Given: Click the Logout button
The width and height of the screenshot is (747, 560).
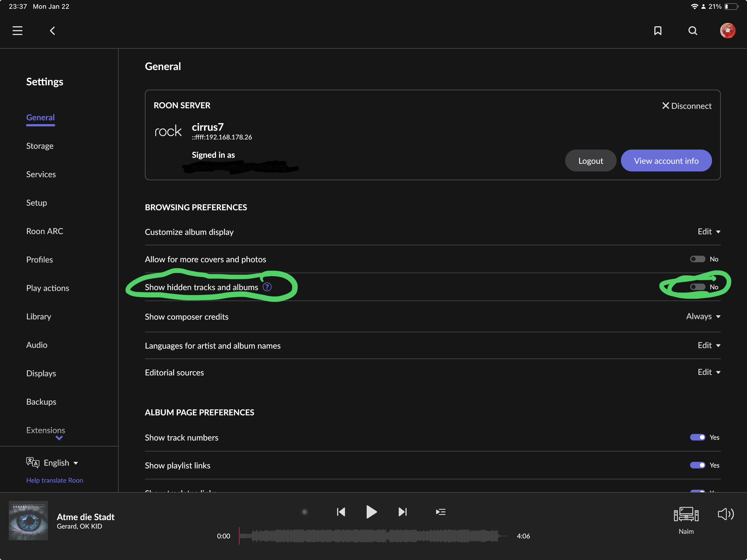Looking at the screenshot, I should click(x=591, y=161).
